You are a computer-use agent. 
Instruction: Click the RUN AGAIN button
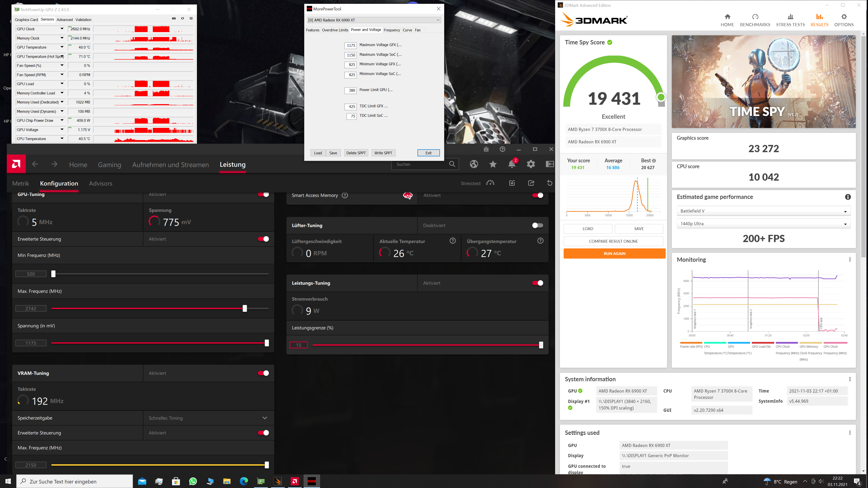click(614, 253)
